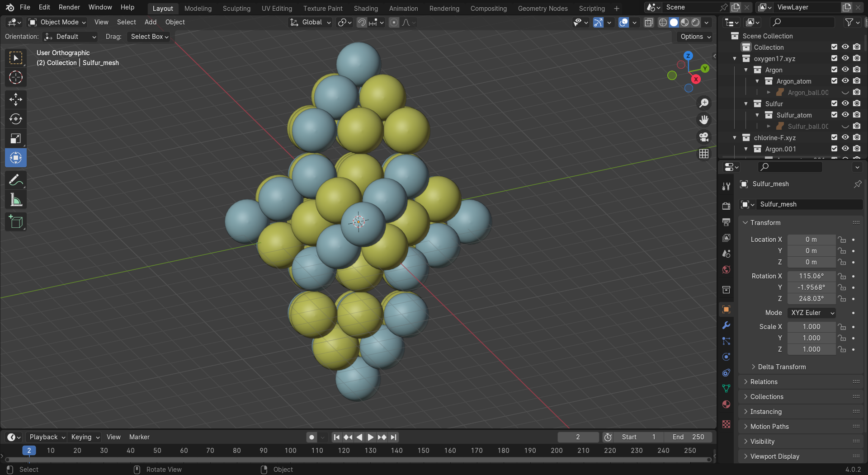Open the Render menu
868x475 pixels.
(x=69, y=7)
